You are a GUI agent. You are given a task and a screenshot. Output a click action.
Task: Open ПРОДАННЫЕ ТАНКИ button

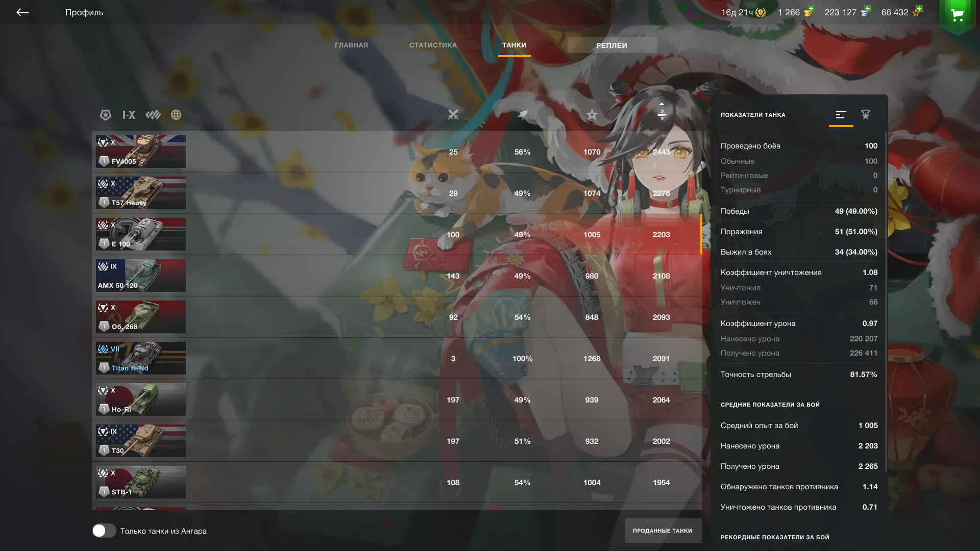point(663,531)
